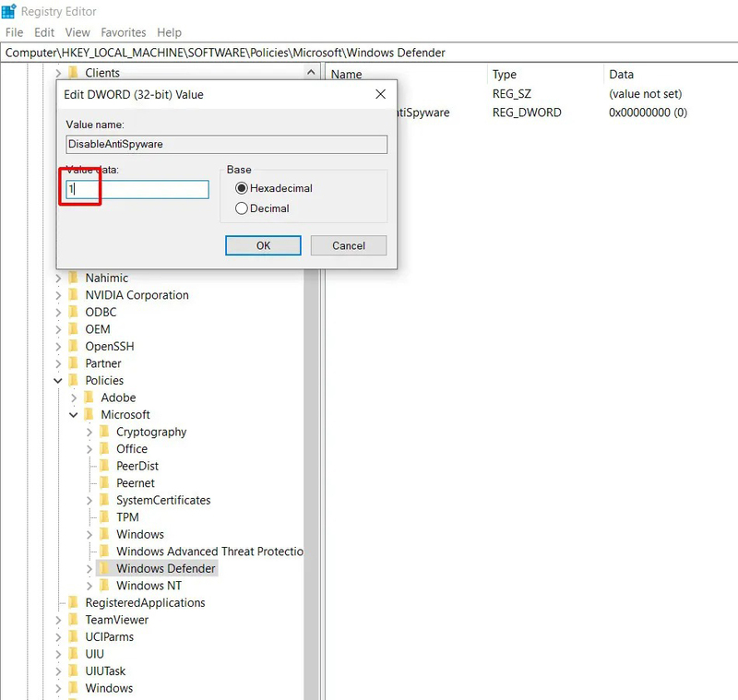The image size is (738, 700).
Task: Click the Type column header
Action: 504,75
